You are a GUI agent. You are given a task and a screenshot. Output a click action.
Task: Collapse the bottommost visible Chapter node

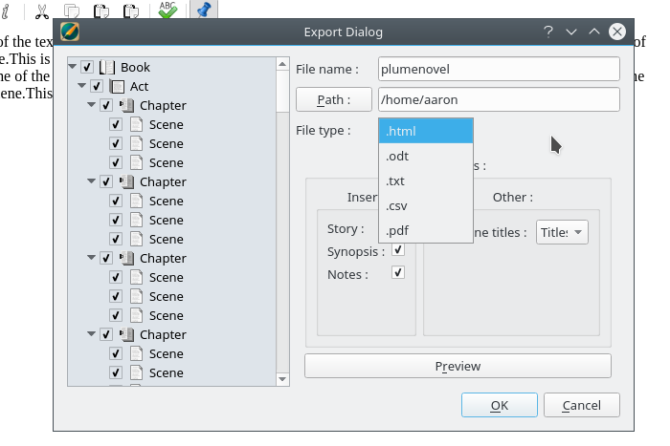point(91,334)
